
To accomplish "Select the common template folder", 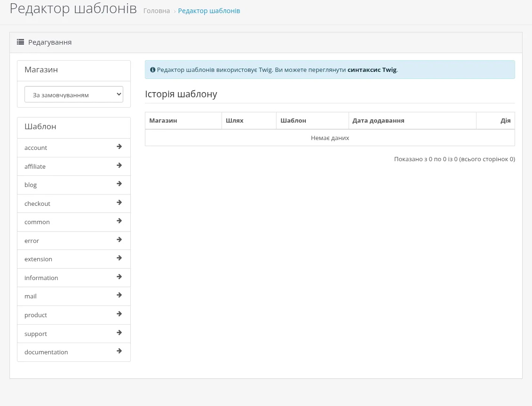I will (74, 222).
